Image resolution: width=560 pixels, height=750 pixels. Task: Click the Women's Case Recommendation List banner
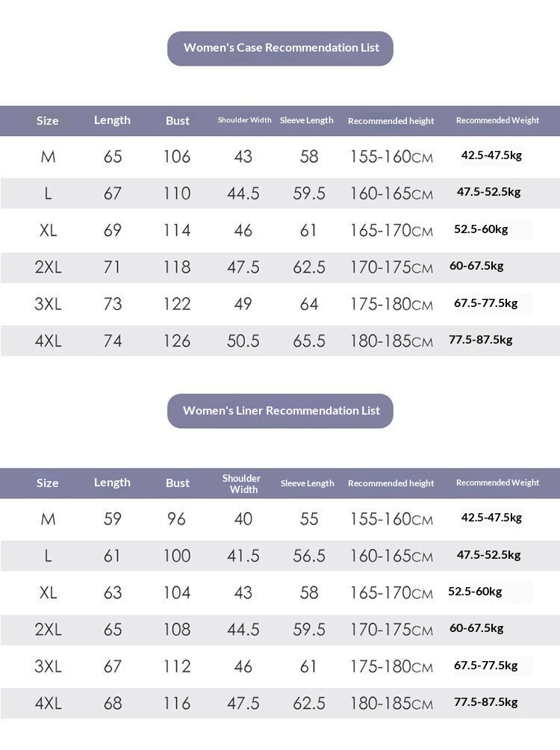point(280,48)
